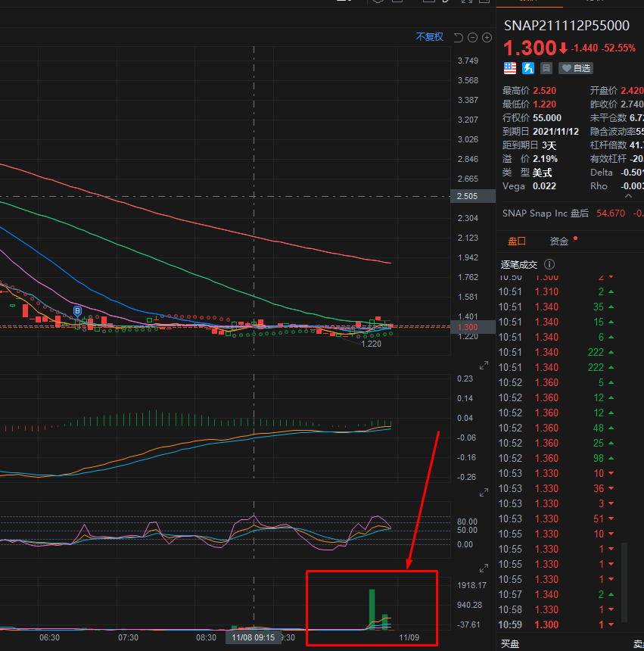Viewport: 644px width, 651px height.
Task: Zoom out the chart with minus icon
Action: (x=473, y=38)
